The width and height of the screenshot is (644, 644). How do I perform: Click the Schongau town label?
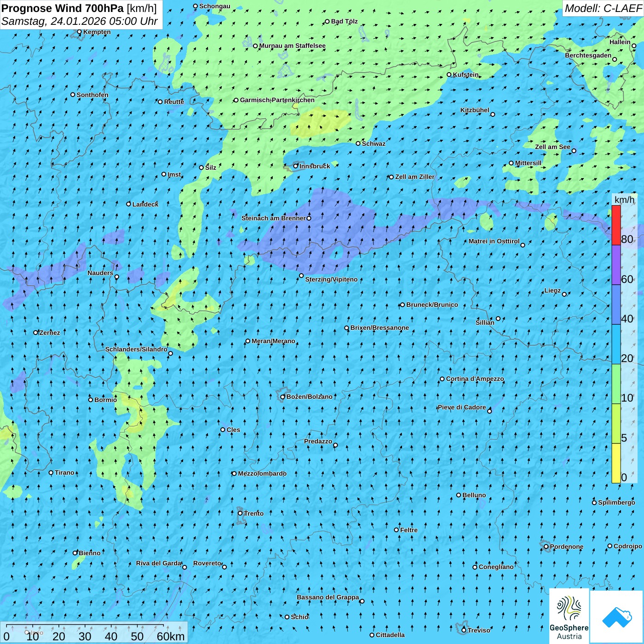[x=214, y=6]
